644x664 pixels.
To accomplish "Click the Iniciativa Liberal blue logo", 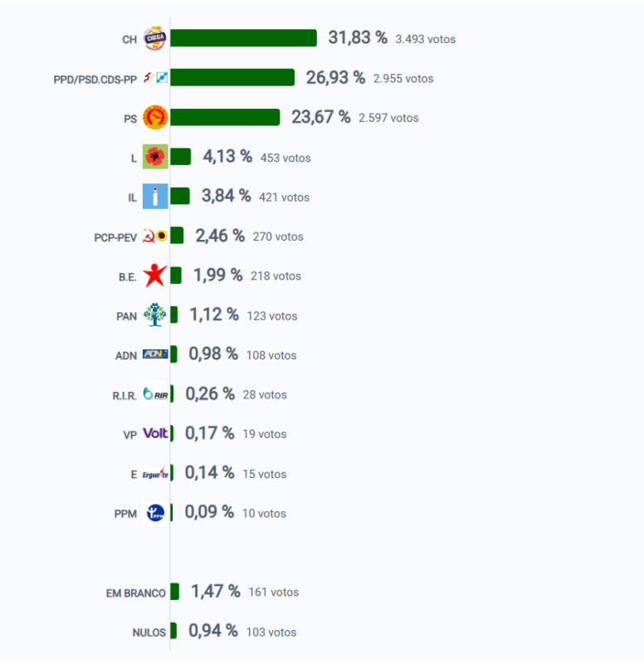I will click(x=155, y=197).
